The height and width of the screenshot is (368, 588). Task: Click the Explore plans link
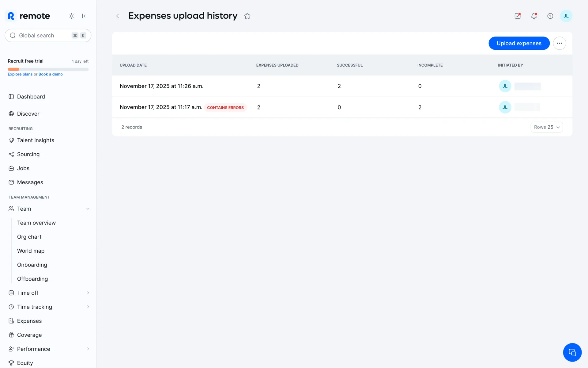tap(20, 74)
